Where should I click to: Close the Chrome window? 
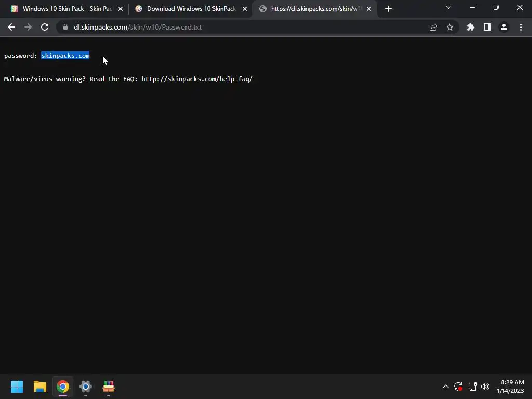(520, 7)
